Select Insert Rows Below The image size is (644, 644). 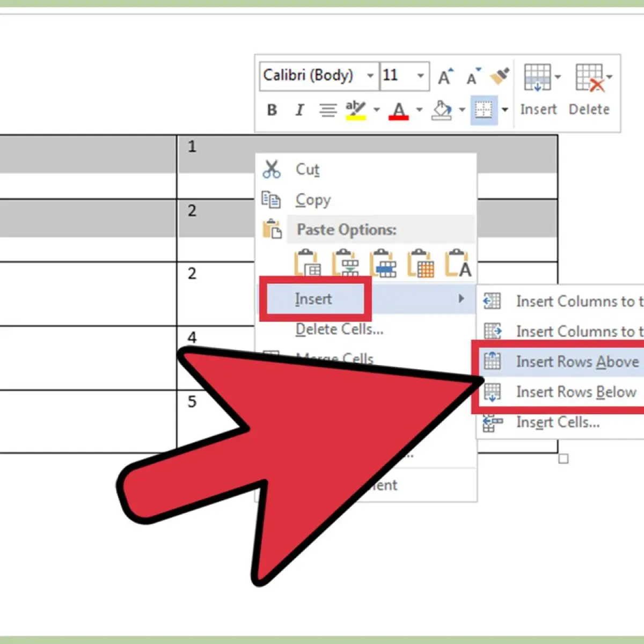click(561, 392)
